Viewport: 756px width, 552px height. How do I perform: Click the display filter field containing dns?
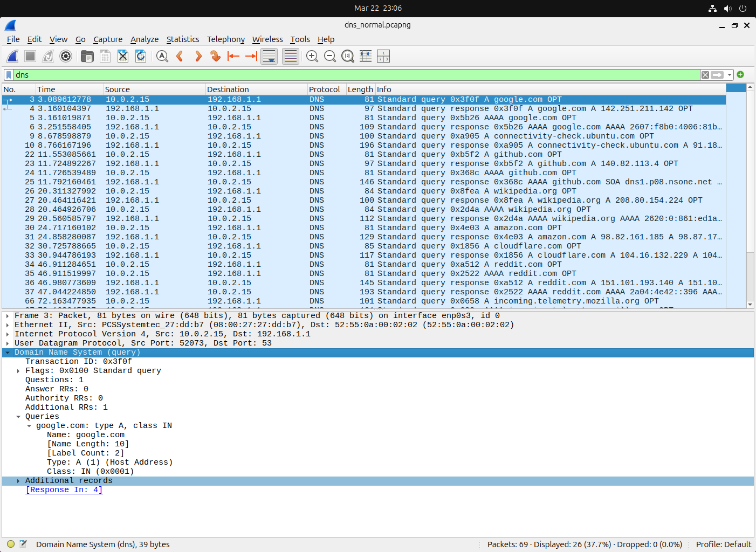click(356, 75)
